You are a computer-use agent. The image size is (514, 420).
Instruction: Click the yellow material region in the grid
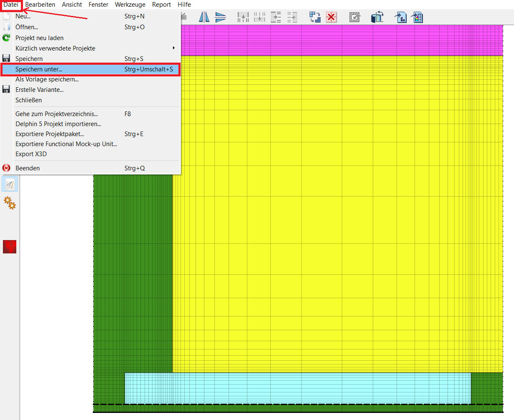[x=338, y=214]
